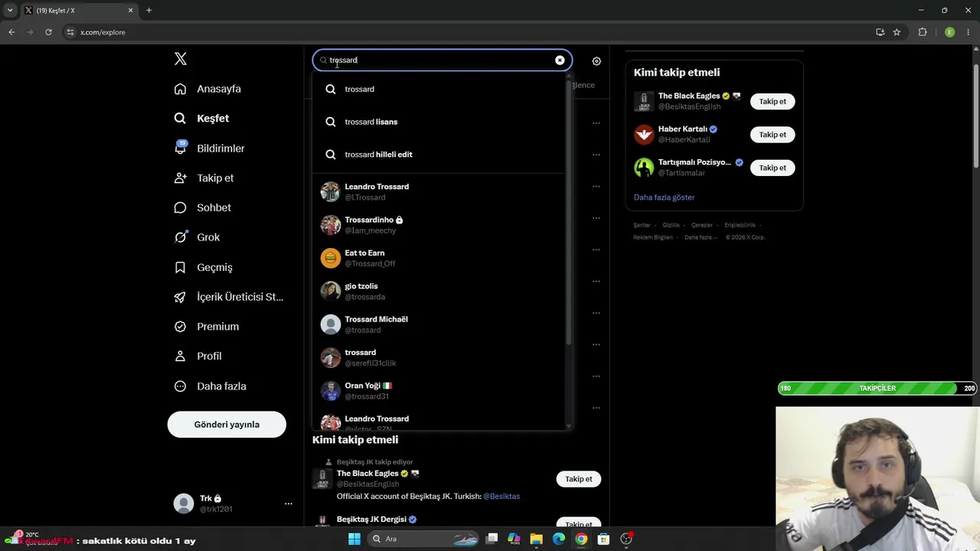The width and height of the screenshot is (980, 551).
Task: Select the gio tzolis @trossarda result
Action: 439,292
